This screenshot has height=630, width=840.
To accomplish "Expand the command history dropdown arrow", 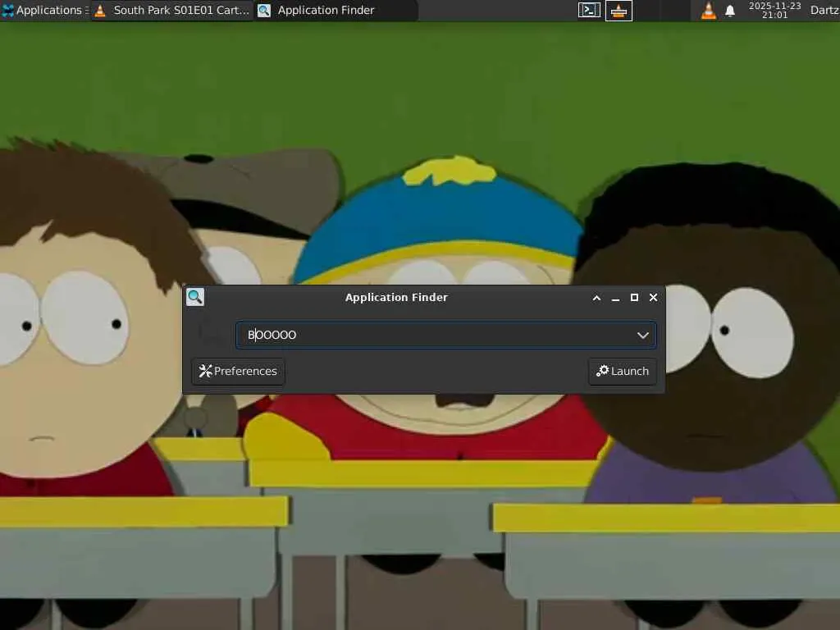I will [x=643, y=336].
